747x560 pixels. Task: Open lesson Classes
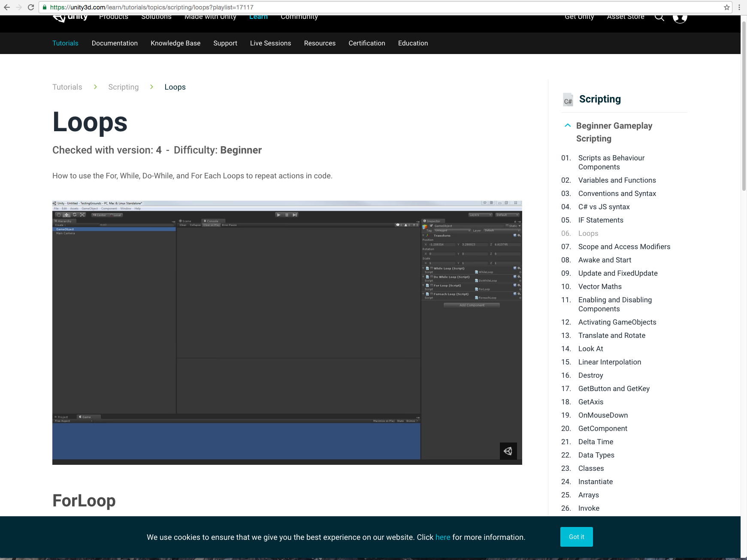pos(591,469)
